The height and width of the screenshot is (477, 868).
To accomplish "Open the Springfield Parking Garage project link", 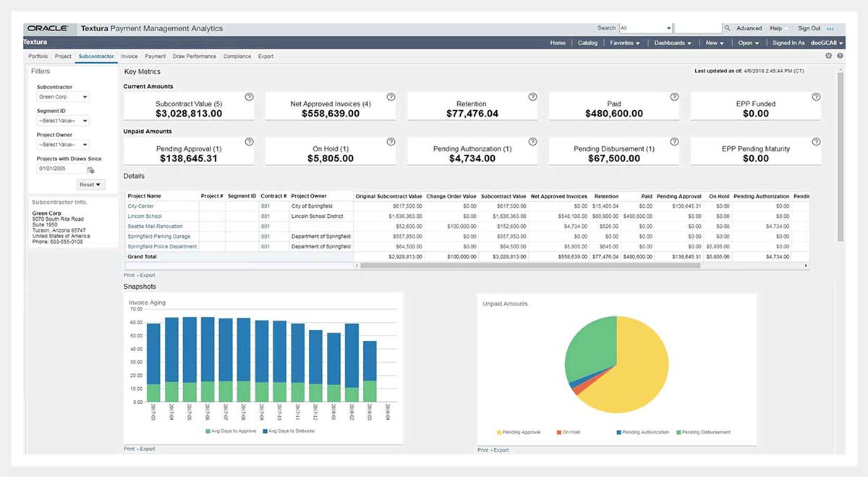I will pyautogui.click(x=159, y=236).
